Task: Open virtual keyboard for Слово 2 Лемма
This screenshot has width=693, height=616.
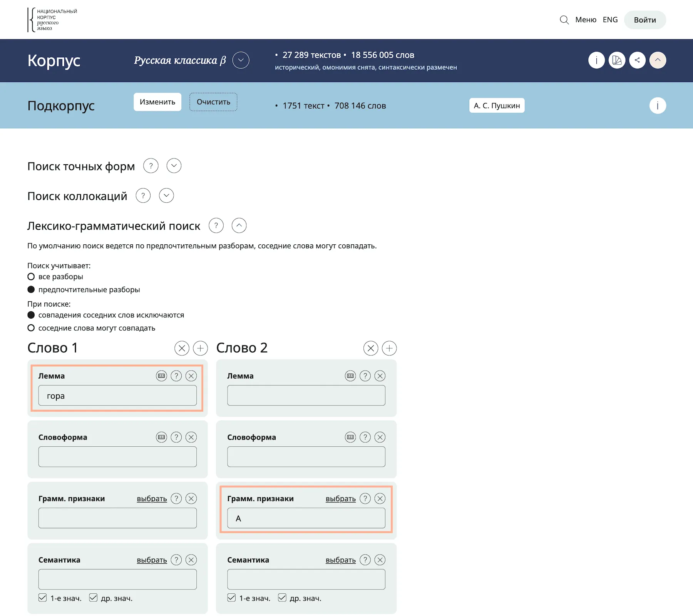Action: click(350, 376)
